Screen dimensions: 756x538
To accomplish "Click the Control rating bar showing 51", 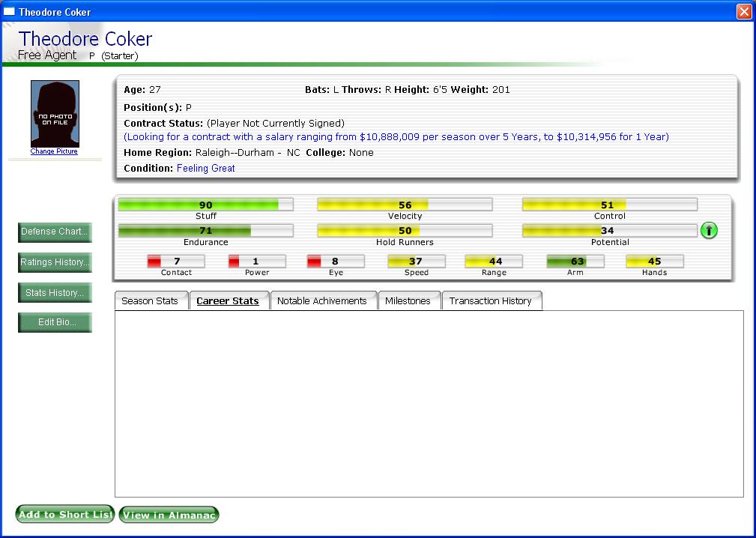I will (x=610, y=205).
